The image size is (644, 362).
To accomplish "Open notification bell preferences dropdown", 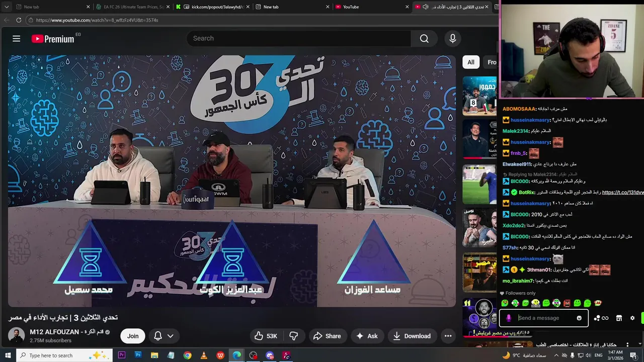I will pyautogui.click(x=164, y=336).
